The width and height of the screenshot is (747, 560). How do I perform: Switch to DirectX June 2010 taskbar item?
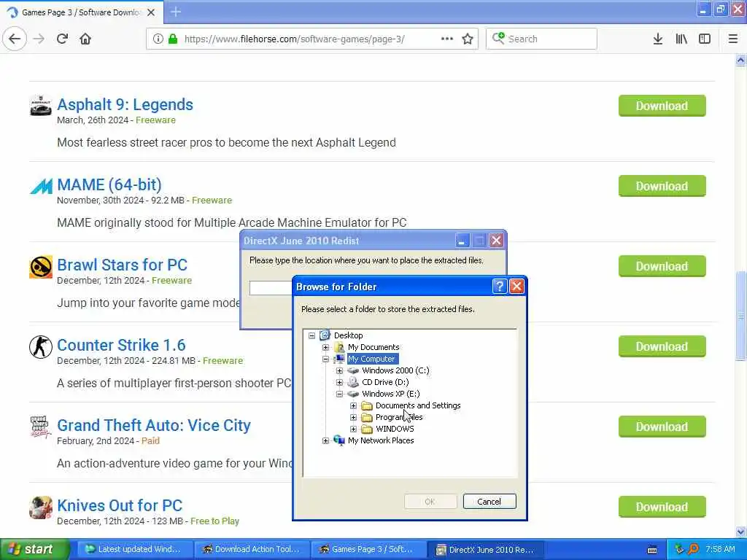click(484, 550)
